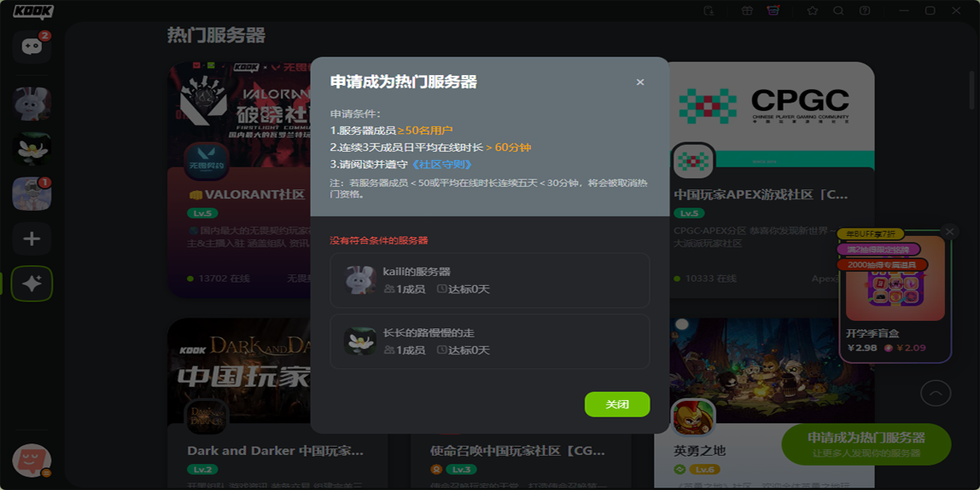Click the download icon in title bar
980x490 pixels.
pos(709,11)
